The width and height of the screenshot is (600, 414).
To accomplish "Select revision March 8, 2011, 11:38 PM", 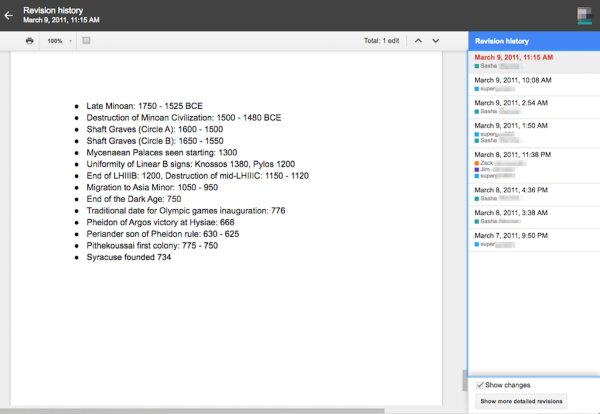I will point(534,166).
